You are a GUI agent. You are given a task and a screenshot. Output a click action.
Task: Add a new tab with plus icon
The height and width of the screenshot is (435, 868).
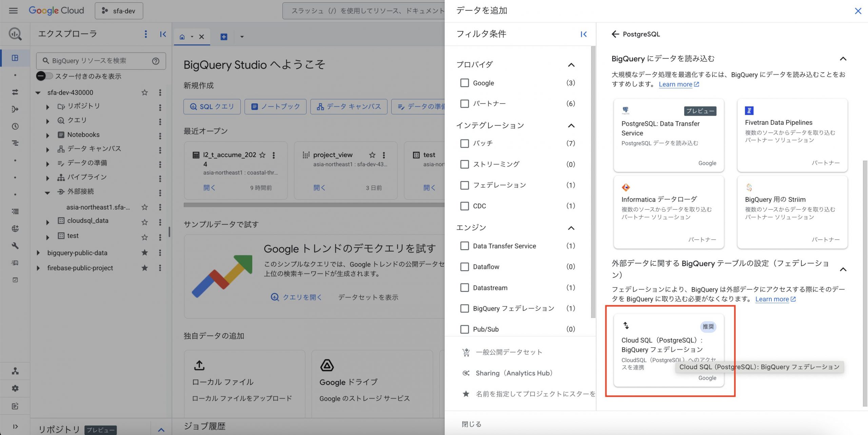click(x=224, y=37)
